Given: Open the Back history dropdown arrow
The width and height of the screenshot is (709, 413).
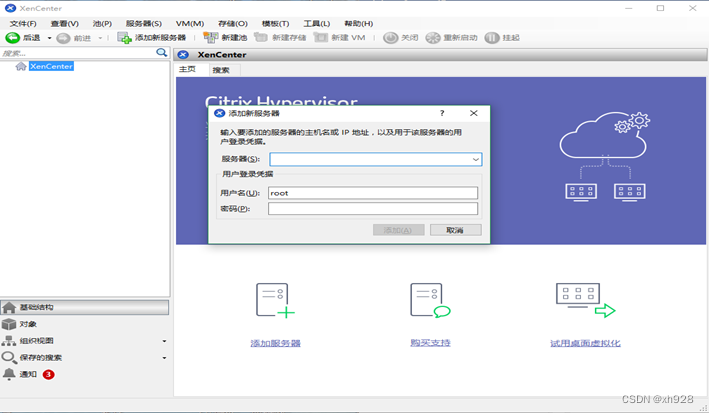Looking at the screenshot, I should (x=49, y=38).
